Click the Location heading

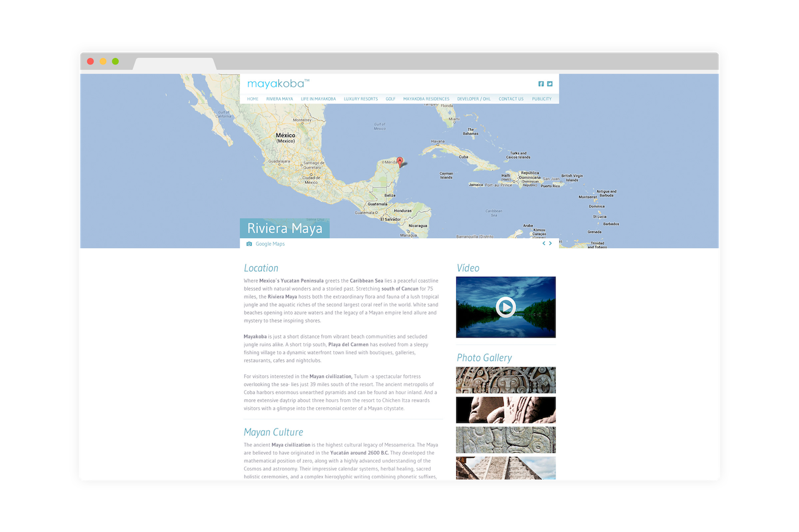pyautogui.click(x=261, y=268)
